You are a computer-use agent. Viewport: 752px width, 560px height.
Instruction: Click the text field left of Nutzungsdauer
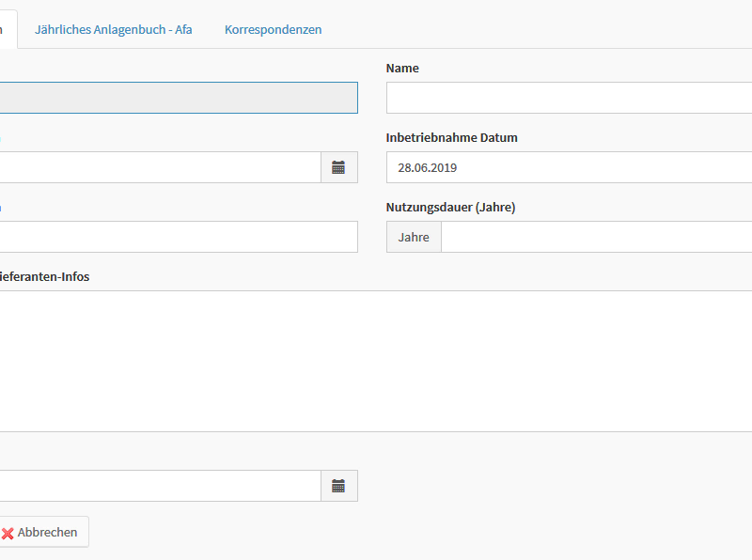(x=179, y=237)
